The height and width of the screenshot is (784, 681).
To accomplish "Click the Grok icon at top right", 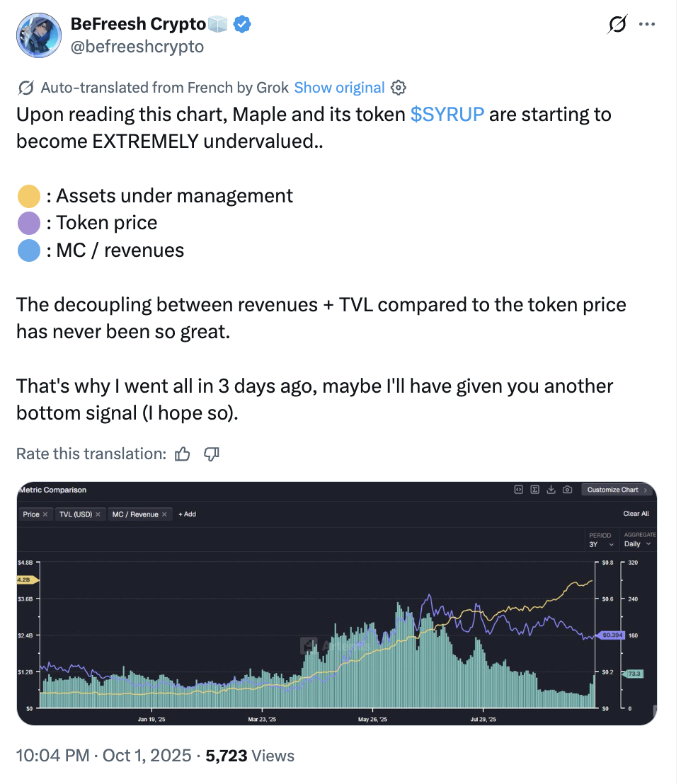I will point(618,25).
